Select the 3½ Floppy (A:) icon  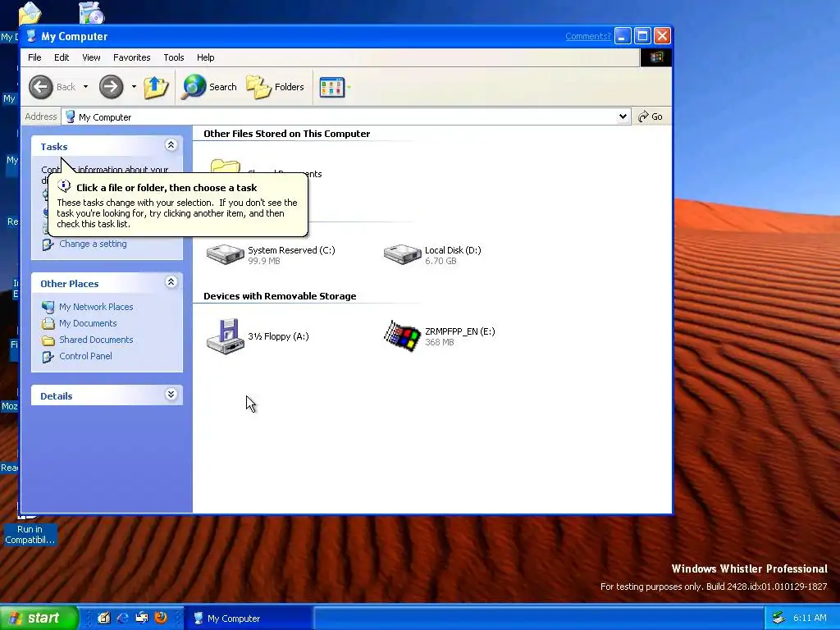(226, 336)
